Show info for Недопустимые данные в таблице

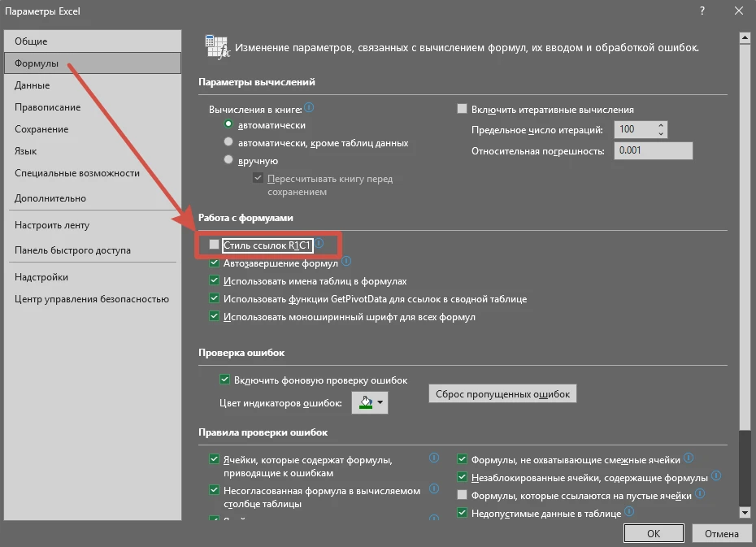click(x=629, y=511)
